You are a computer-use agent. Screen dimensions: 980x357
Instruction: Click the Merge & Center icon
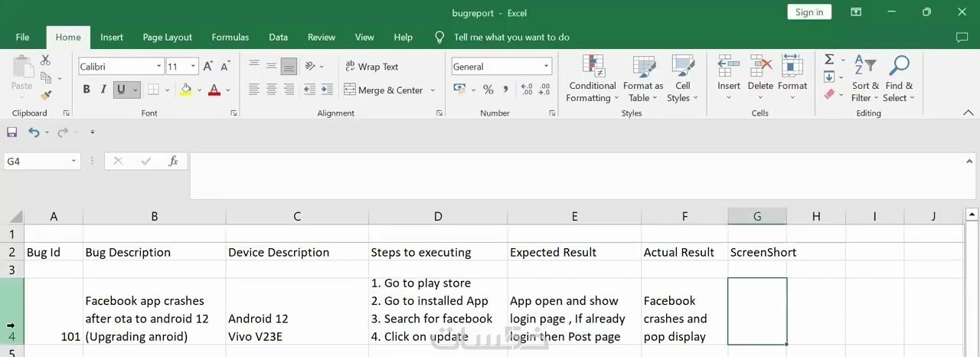(350, 90)
